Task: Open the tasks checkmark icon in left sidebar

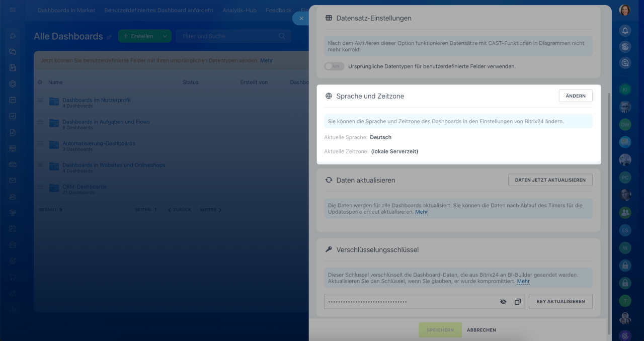Action: [x=13, y=116]
